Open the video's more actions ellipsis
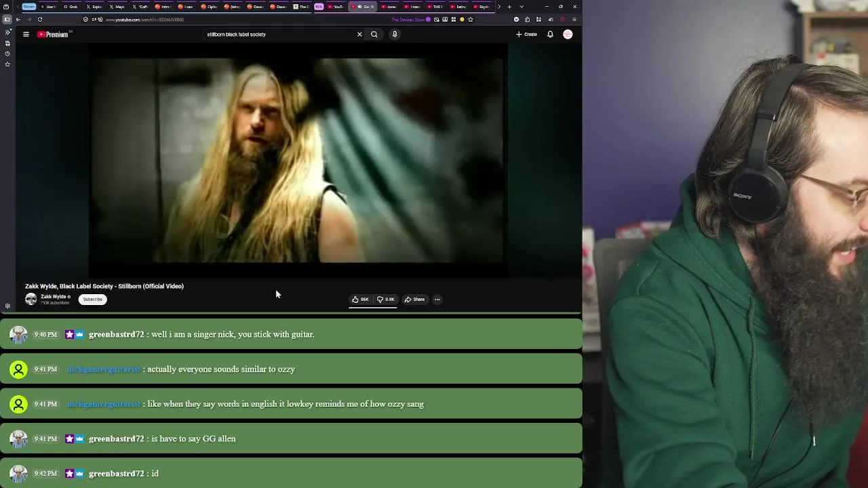The height and width of the screenshot is (488, 868). tap(437, 300)
